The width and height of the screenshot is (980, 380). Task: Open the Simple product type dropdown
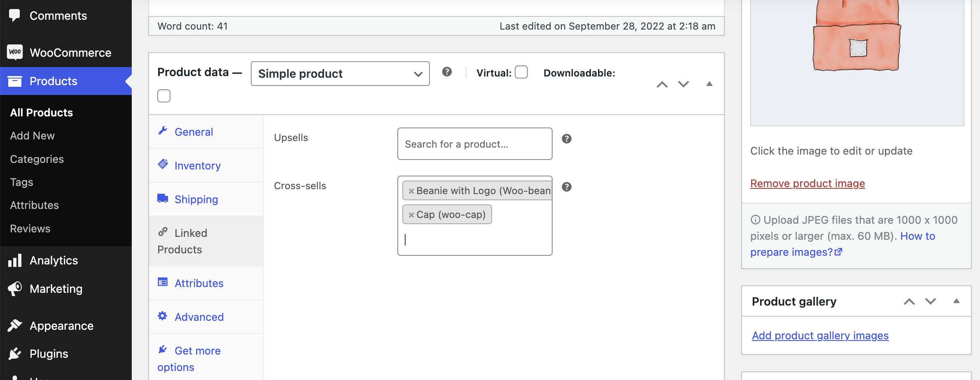[340, 74]
